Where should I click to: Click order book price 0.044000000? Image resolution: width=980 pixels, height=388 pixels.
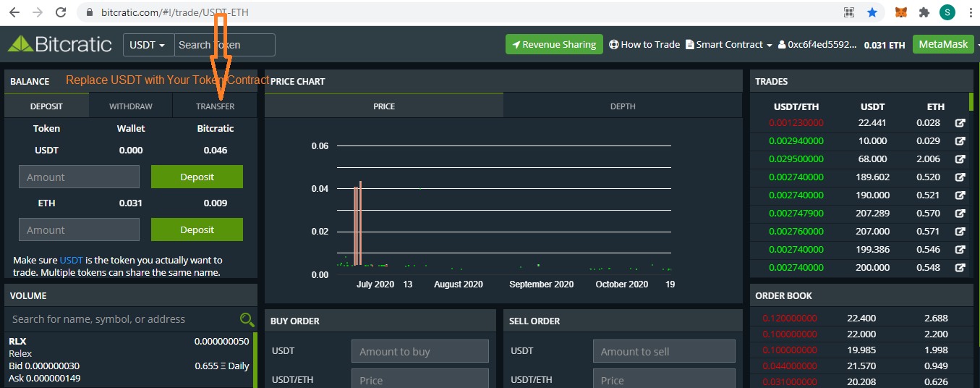coord(790,366)
